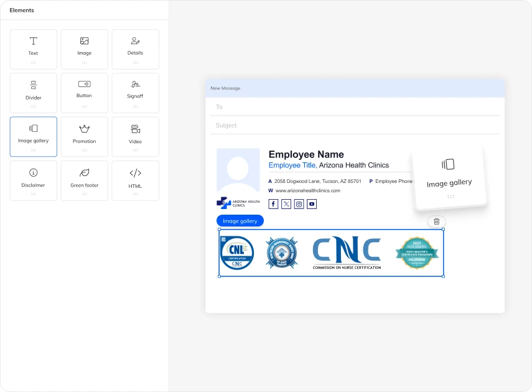Pick the Divider element

33,93
